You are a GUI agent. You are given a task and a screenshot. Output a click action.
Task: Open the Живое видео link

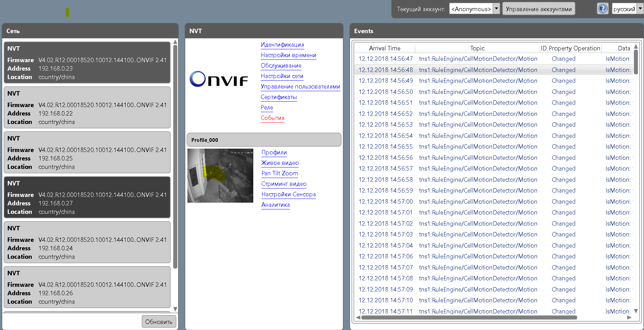coord(280,163)
